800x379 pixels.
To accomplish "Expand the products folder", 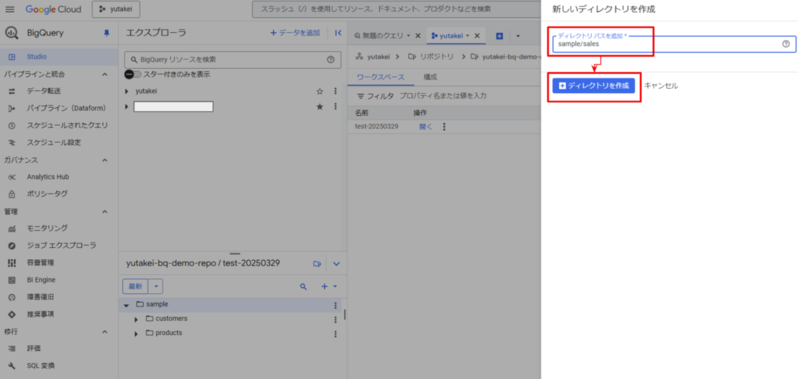I will click(x=136, y=334).
